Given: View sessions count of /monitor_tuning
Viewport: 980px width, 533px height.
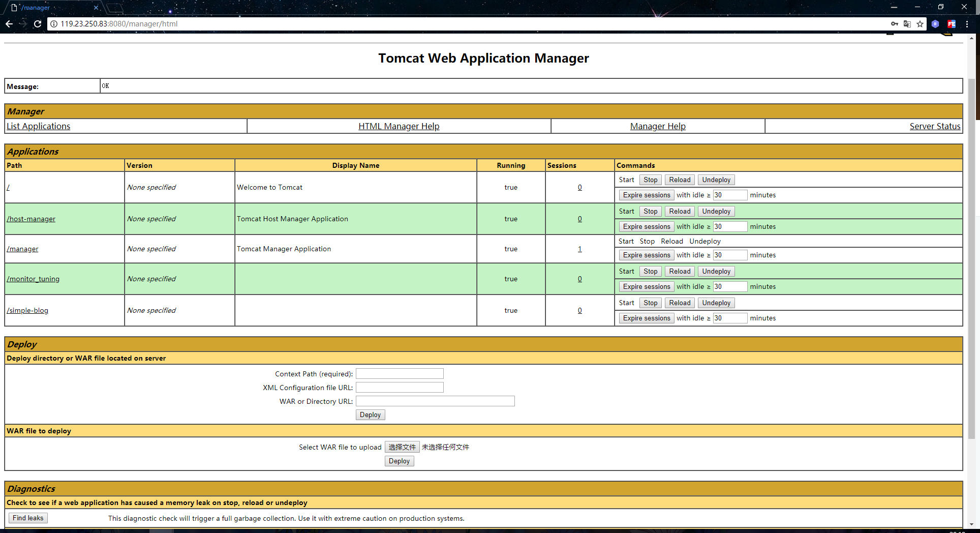Looking at the screenshot, I should click(579, 279).
